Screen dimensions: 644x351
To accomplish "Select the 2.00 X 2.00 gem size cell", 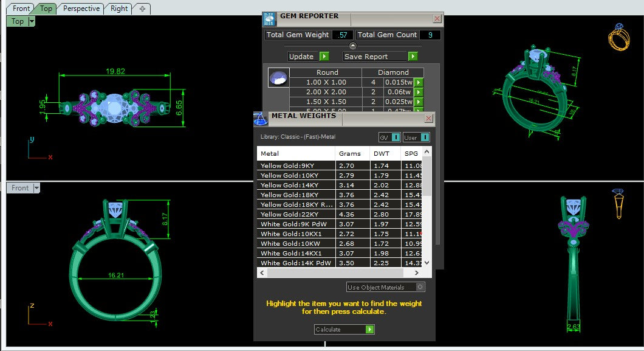I will click(x=326, y=92).
